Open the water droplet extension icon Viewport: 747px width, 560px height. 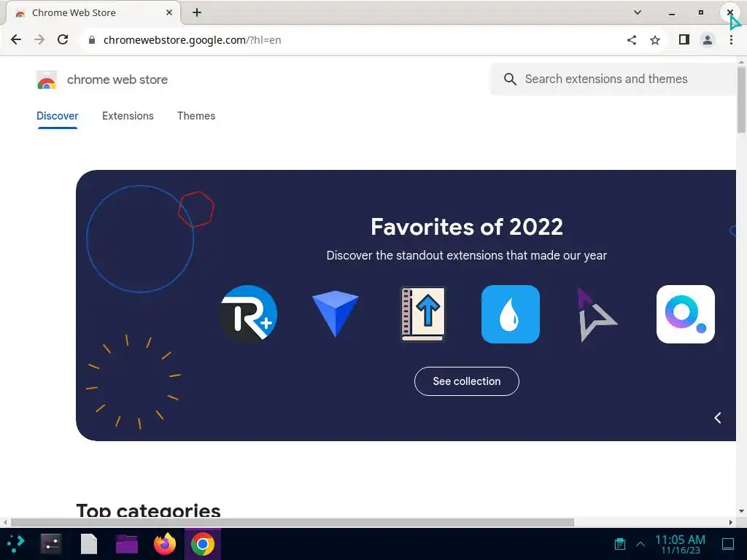click(x=510, y=314)
